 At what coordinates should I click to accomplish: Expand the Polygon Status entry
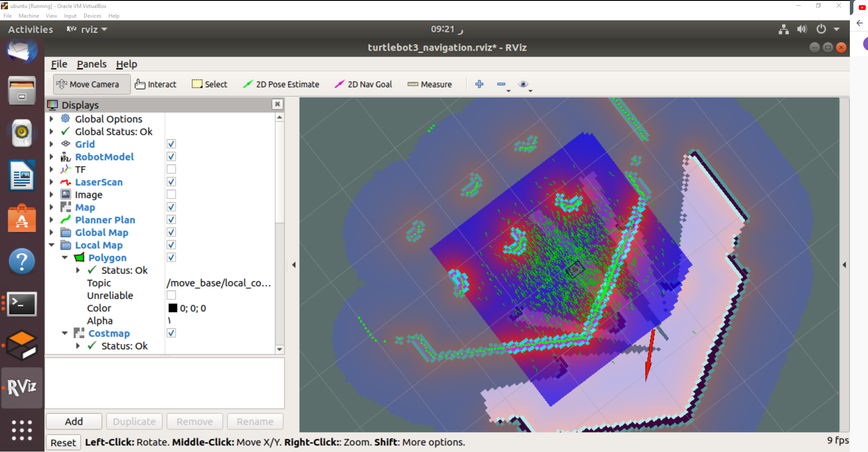pos(78,270)
